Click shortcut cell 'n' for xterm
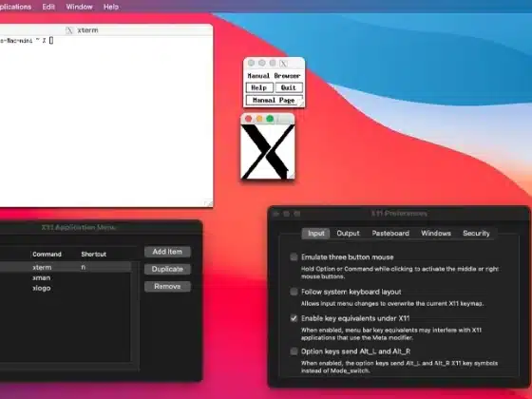Image resolution: width=532 pixels, height=399 pixels. tap(84, 267)
